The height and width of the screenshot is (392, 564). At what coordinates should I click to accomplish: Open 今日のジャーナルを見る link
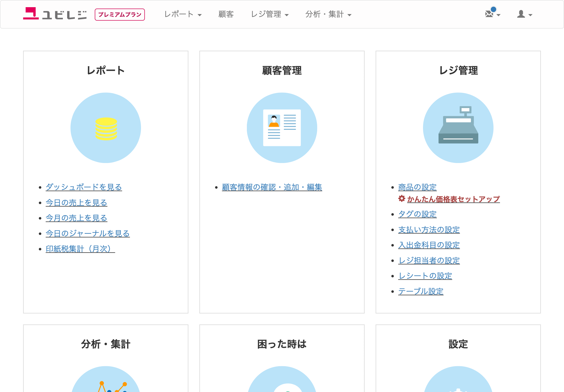click(88, 233)
